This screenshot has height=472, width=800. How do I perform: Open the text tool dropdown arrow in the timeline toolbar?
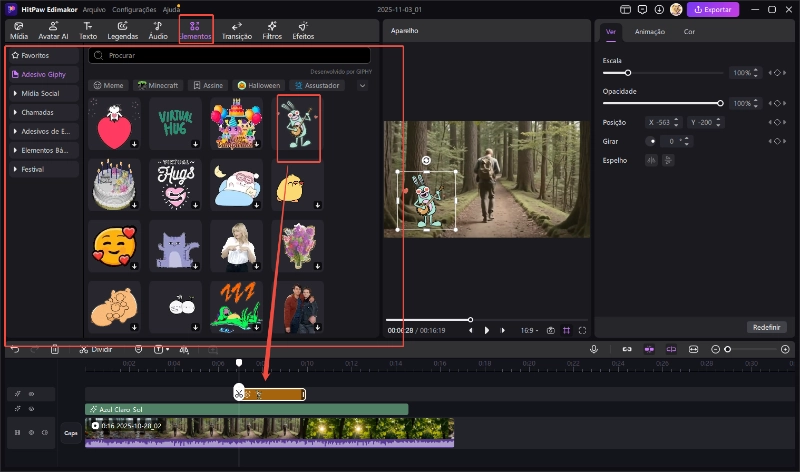[x=167, y=350]
